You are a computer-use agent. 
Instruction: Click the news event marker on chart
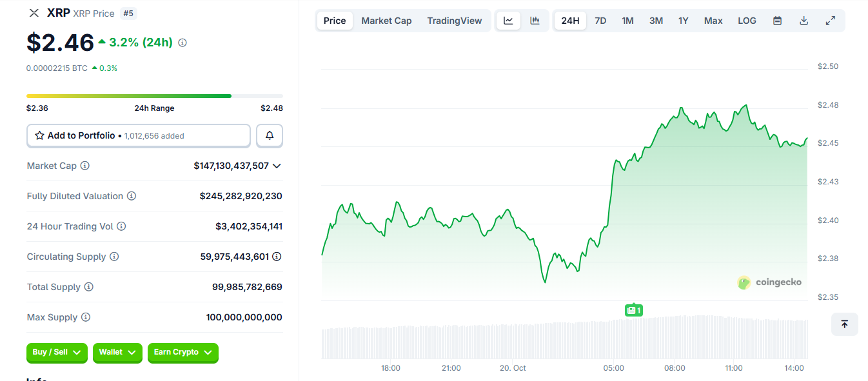(x=633, y=311)
